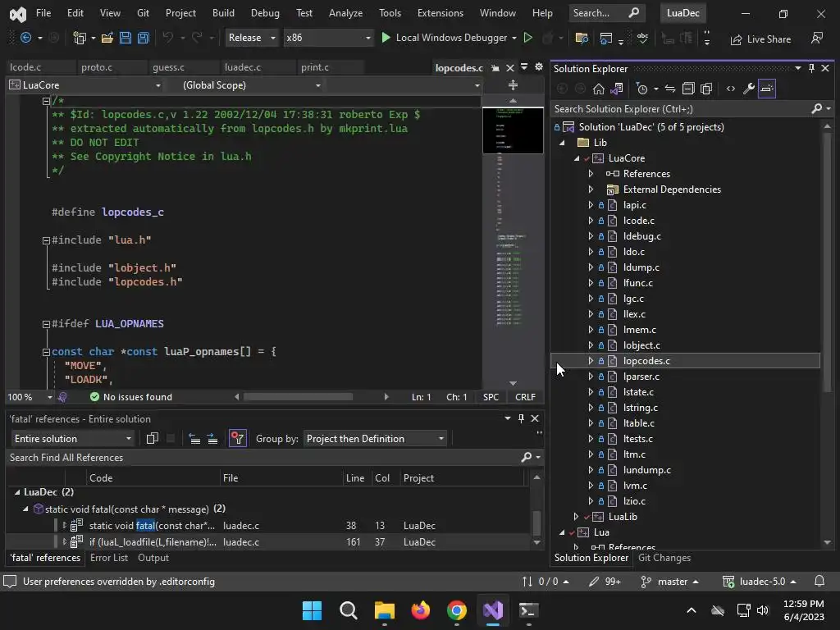Click the Open File folder icon
The height and width of the screenshot is (630, 840).
click(x=107, y=38)
